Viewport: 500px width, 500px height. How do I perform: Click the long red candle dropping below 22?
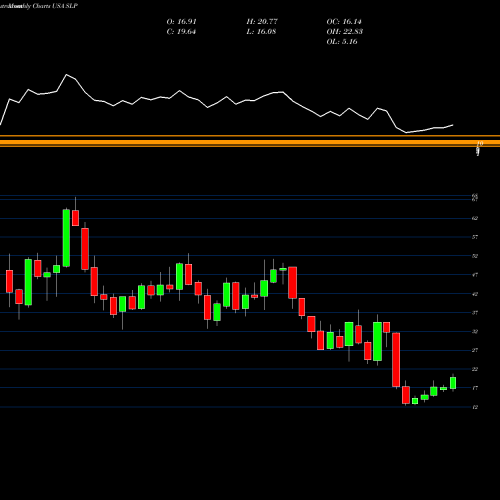396,360
